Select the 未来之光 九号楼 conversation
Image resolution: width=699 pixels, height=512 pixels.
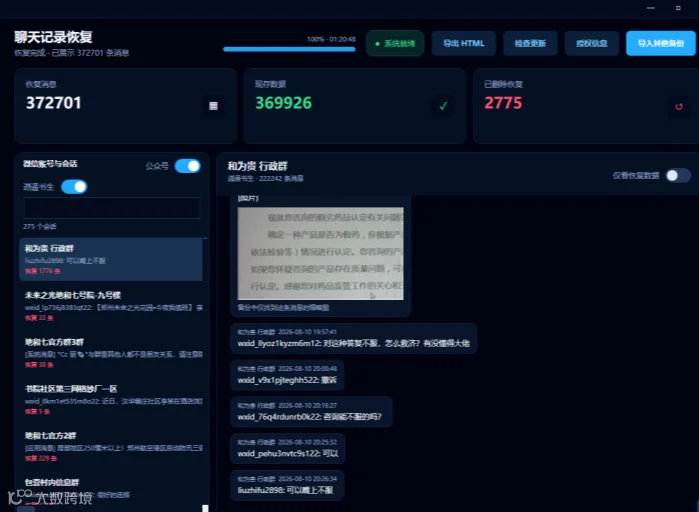click(x=111, y=306)
